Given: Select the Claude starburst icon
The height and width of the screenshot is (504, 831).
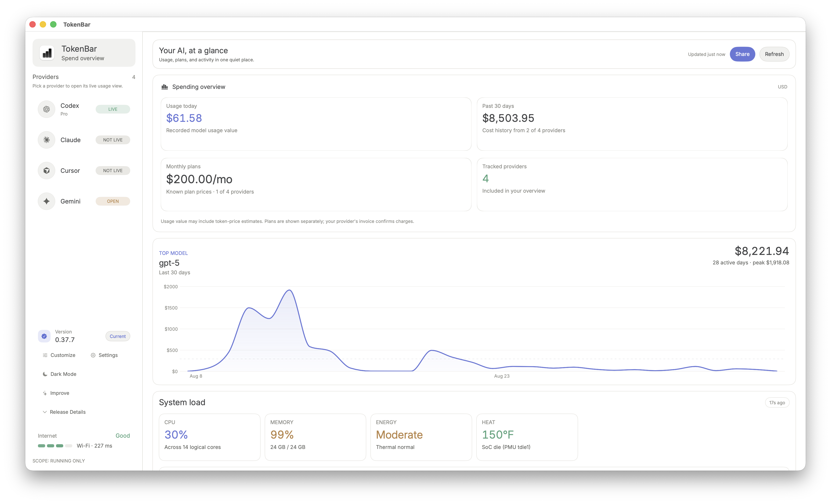Looking at the screenshot, I should [x=47, y=140].
